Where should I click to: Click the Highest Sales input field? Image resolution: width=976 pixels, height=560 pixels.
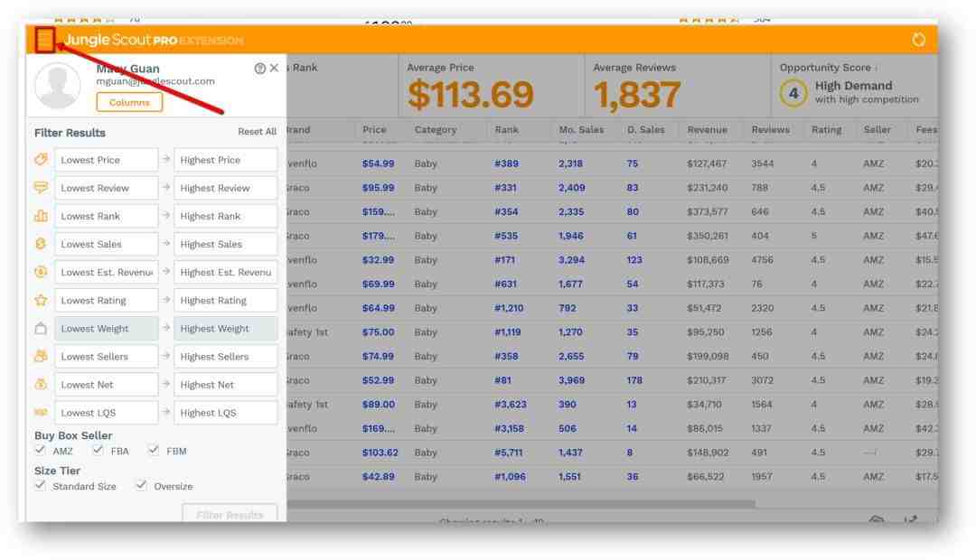click(225, 244)
